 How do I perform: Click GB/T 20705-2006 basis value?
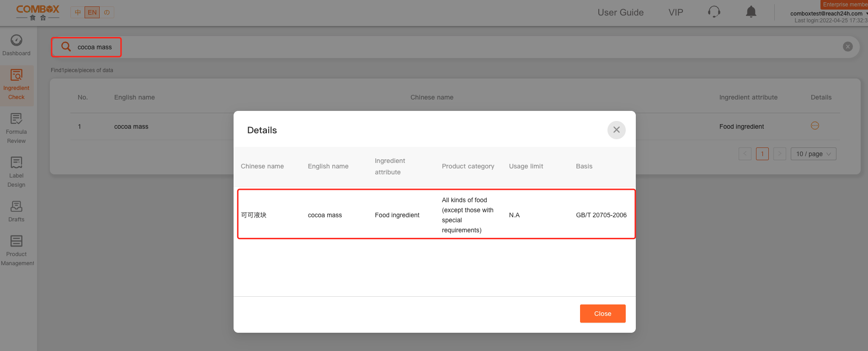pos(601,215)
